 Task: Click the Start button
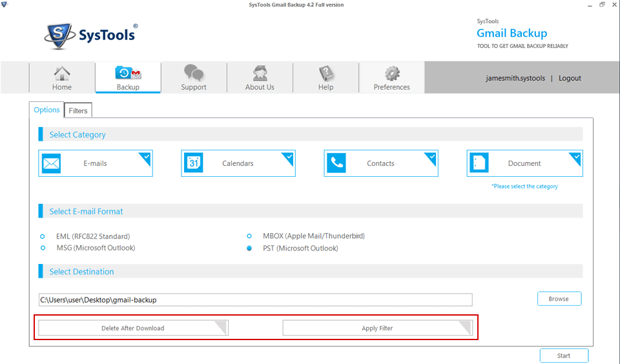(x=564, y=356)
